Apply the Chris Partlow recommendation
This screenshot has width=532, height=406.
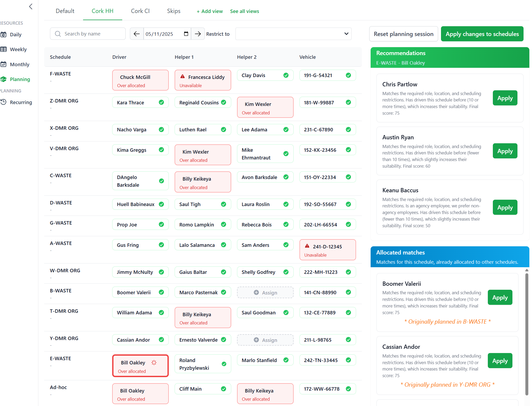[505, 98]
